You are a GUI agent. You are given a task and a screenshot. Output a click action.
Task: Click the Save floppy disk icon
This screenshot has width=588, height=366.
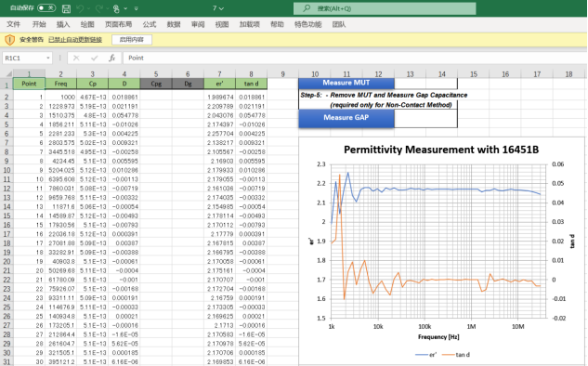pyautogui.click(x=66, y=8)
